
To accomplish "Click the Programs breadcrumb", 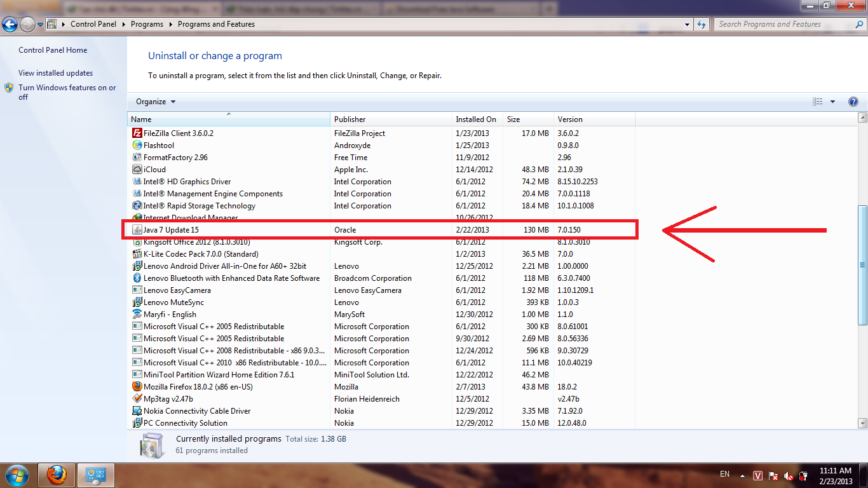I will [147, 24].
